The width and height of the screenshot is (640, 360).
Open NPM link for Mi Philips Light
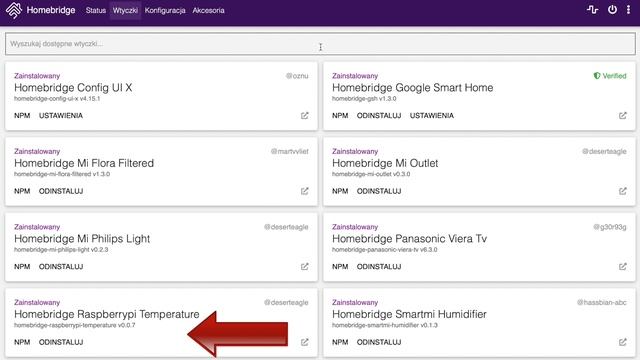coord(22,267)
